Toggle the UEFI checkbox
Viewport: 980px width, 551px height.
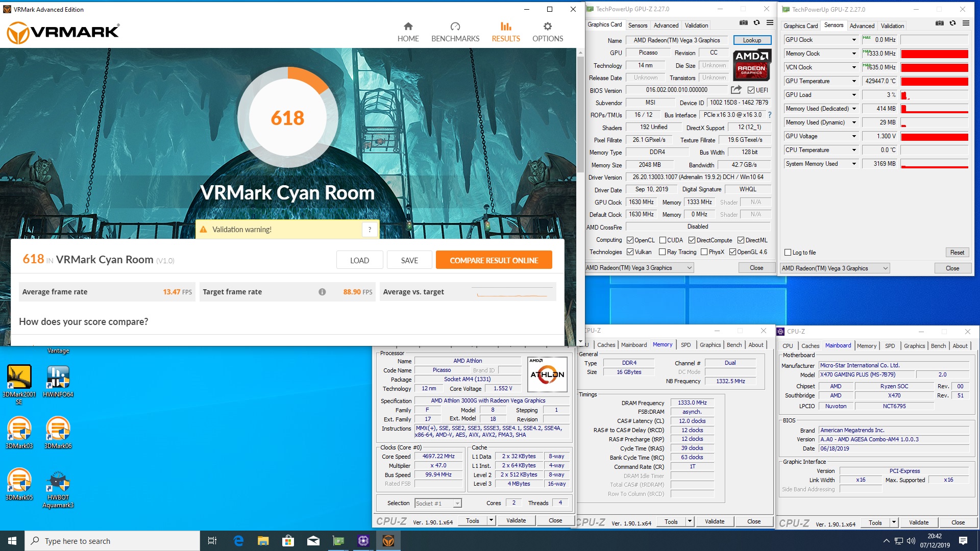click(751, 90)
